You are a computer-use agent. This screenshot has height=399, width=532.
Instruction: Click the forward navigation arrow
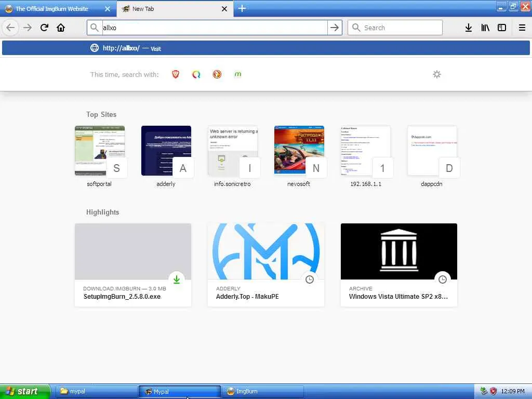28,28
